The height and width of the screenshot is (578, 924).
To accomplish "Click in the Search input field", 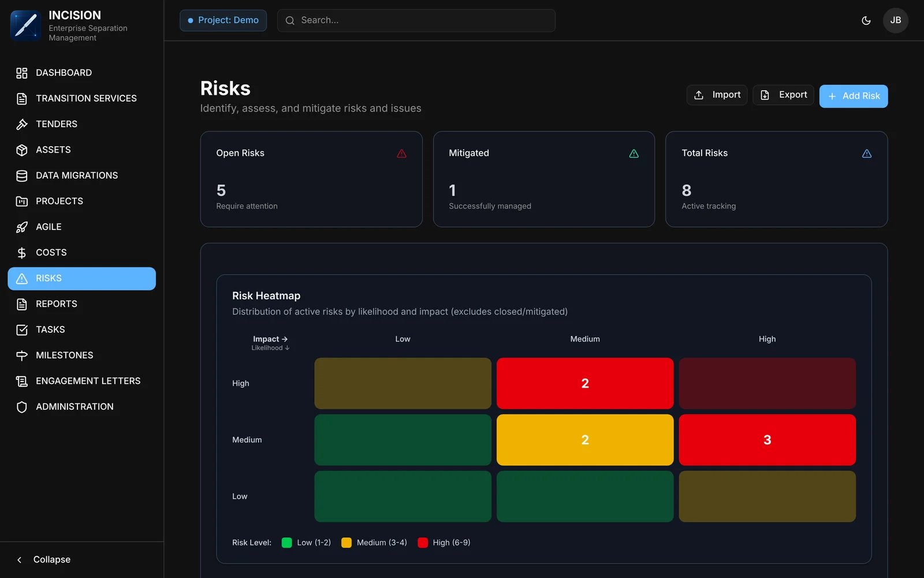I will [416, 20].
